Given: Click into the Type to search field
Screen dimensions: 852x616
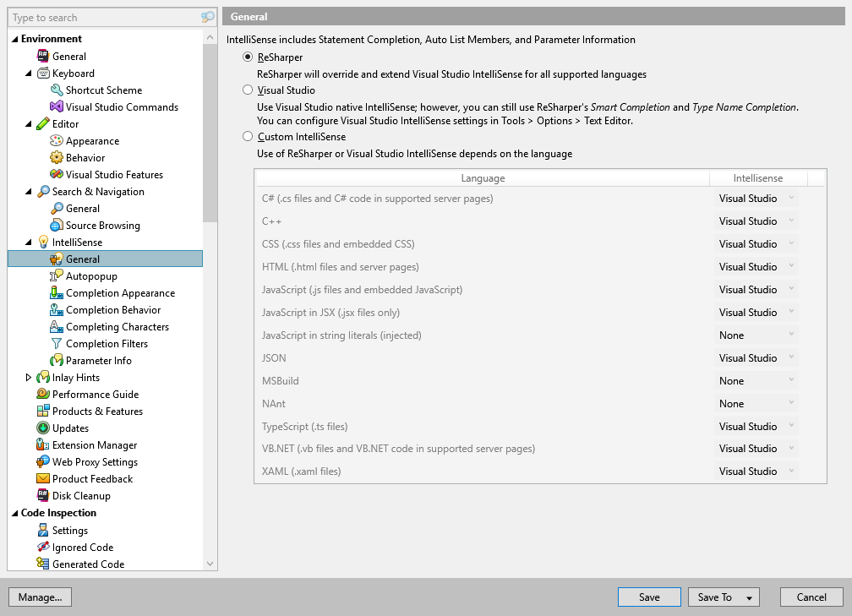Looking at the screenshot, I should [x=101, y=18].
